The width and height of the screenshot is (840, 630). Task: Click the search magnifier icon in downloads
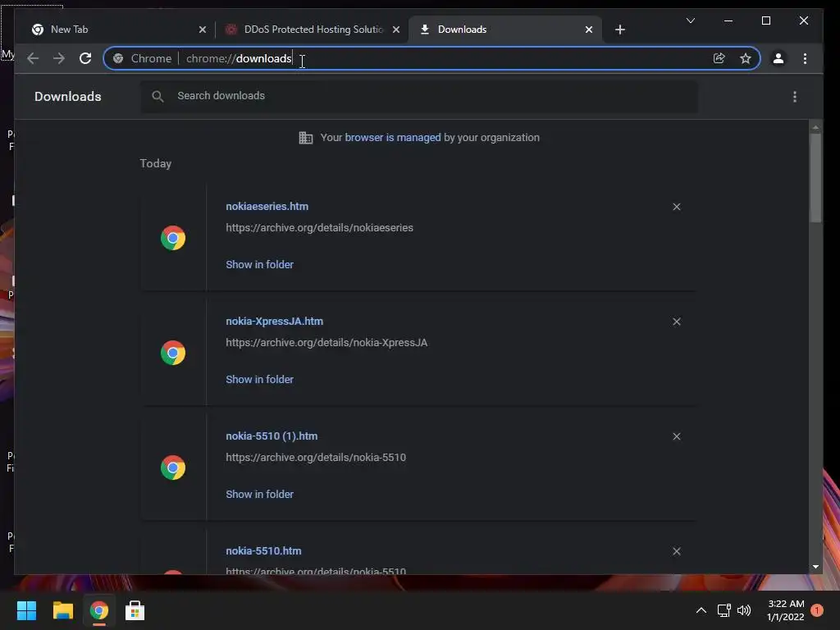157,97
